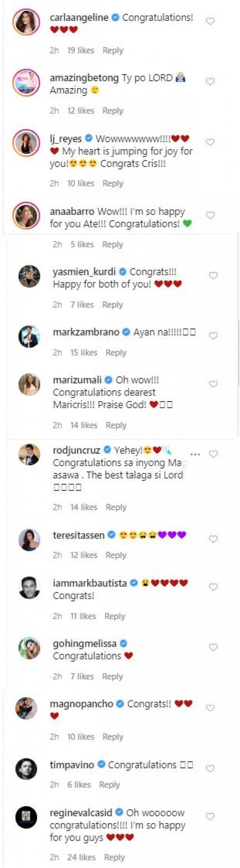Like amazingbetong's comment with heart
This screenshot has height=868, width=240.
[x=210, y=82]
